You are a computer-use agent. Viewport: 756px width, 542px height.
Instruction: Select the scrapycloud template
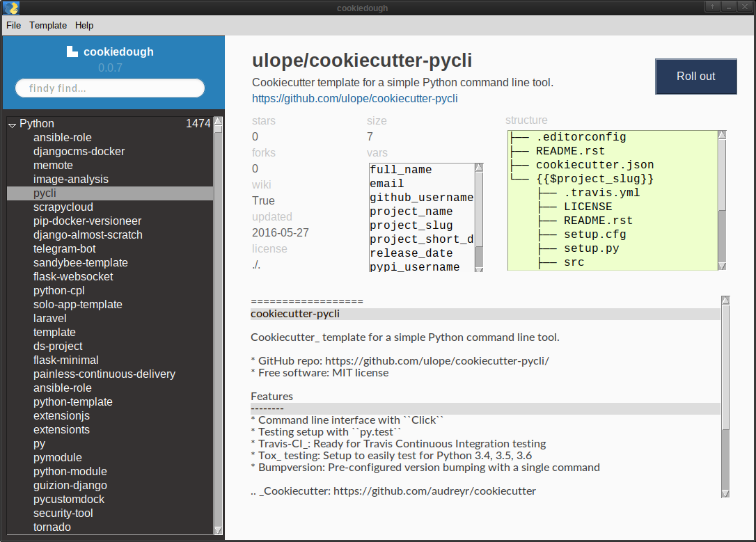63,207
